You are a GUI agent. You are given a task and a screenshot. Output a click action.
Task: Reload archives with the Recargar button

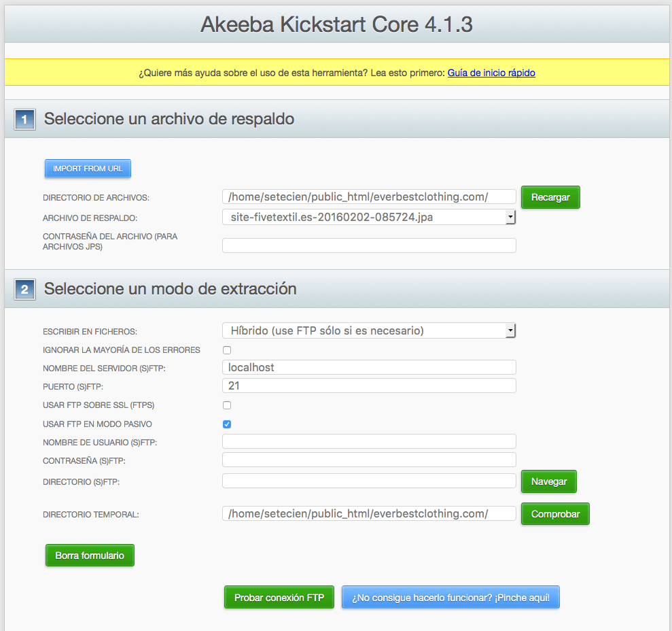point(550,197)
